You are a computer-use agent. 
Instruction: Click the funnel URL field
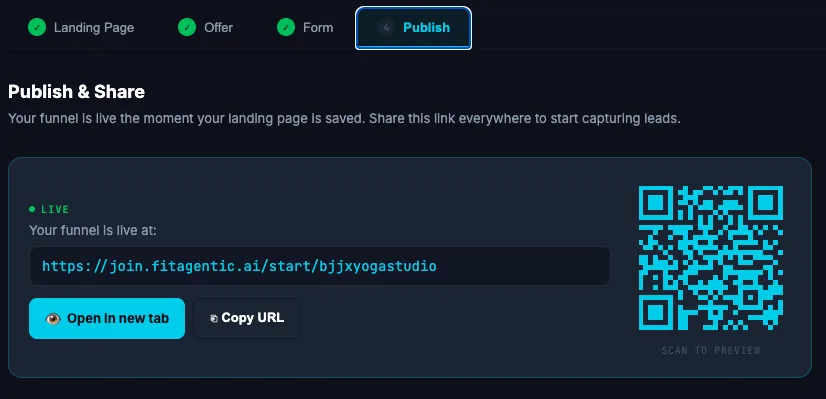click(x=319, y=266)
